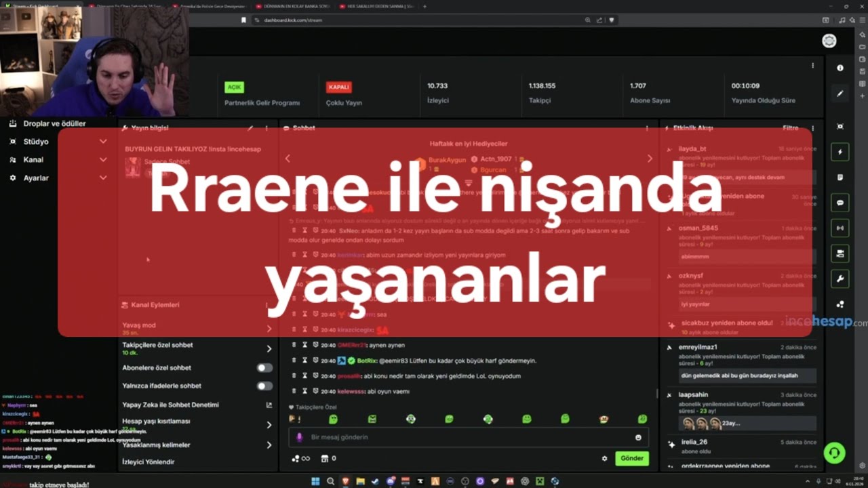Expand the Ayarlar sidebar section chevron

(x=103, y=178)
